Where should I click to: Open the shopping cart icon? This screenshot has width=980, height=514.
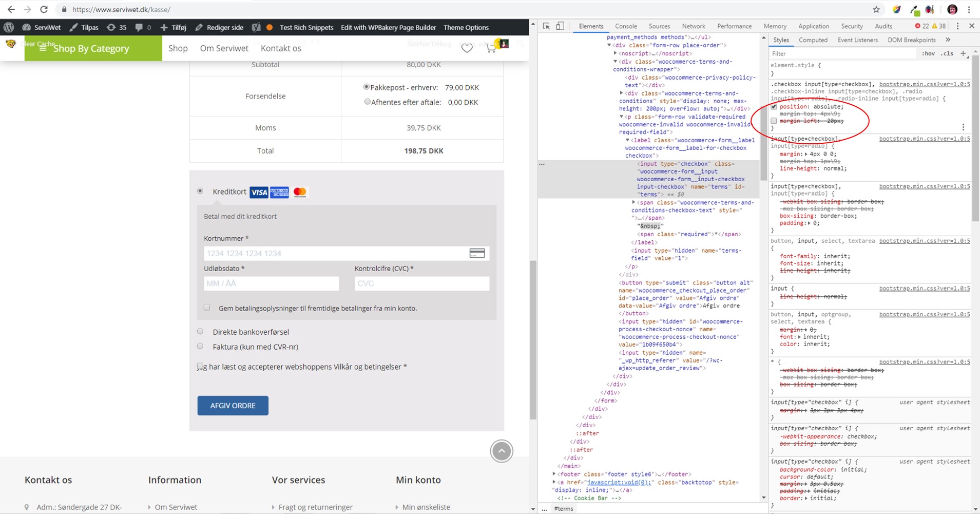[491, 48]
